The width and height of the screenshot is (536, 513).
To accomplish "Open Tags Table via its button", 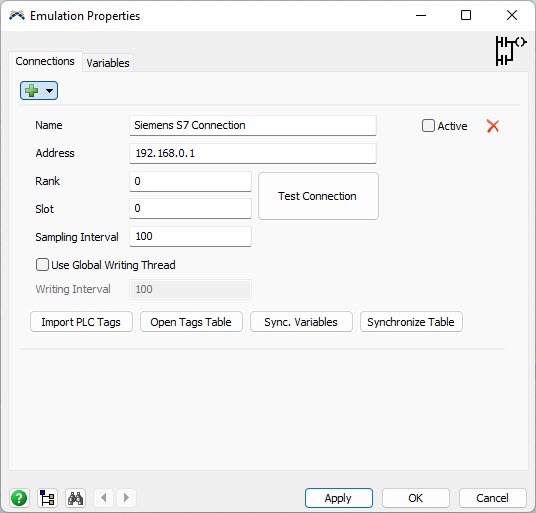I will (191, 322).
